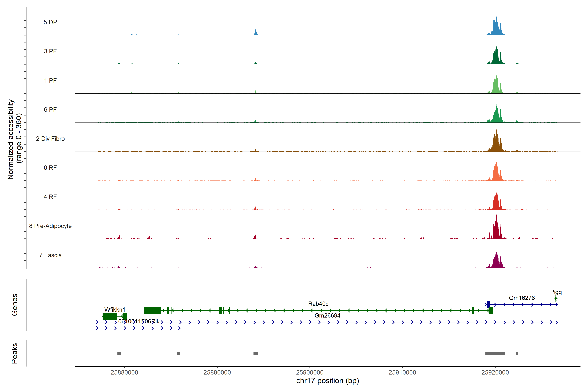Viewport: 588px width, 392px height.
Task: Click the Gm16278 gene label
Action: [x=522, y=298]
